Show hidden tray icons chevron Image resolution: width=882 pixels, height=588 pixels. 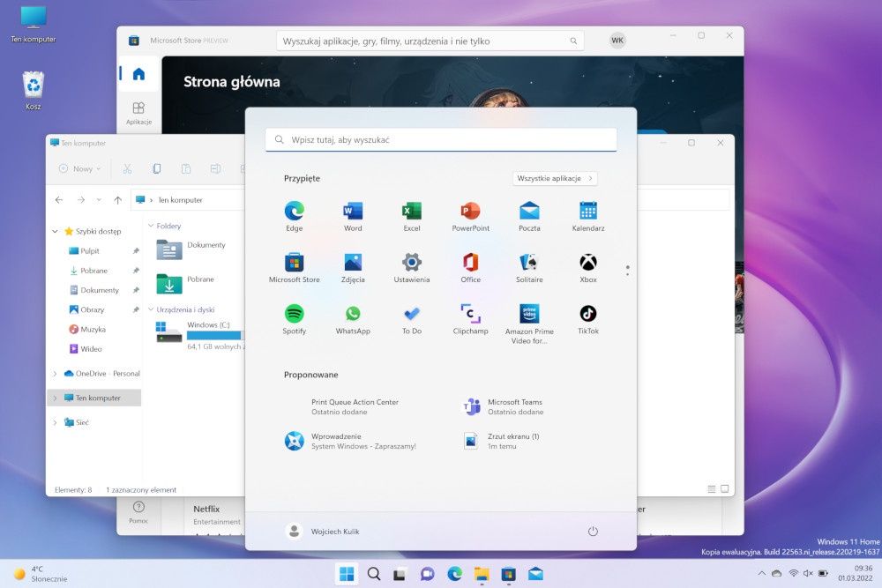pyautogui.click(x=762, y=573)
